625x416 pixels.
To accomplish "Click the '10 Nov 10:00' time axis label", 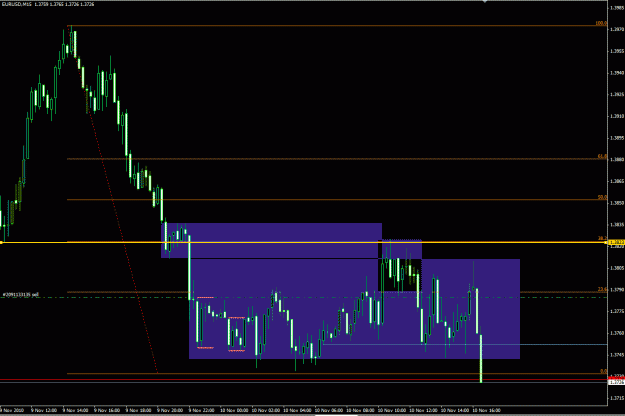I will click(392, 410).
